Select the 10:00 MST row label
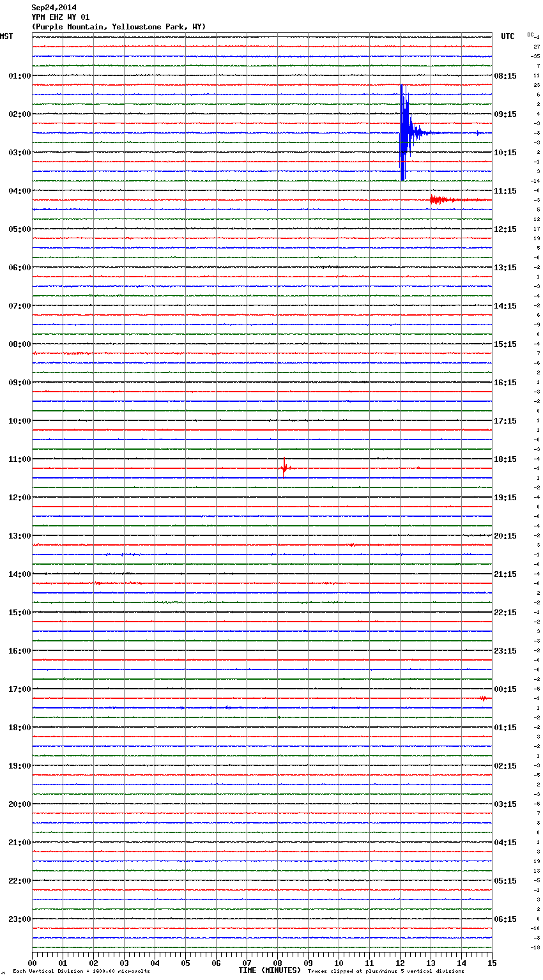543x980 pixels. tap(19, 421)
